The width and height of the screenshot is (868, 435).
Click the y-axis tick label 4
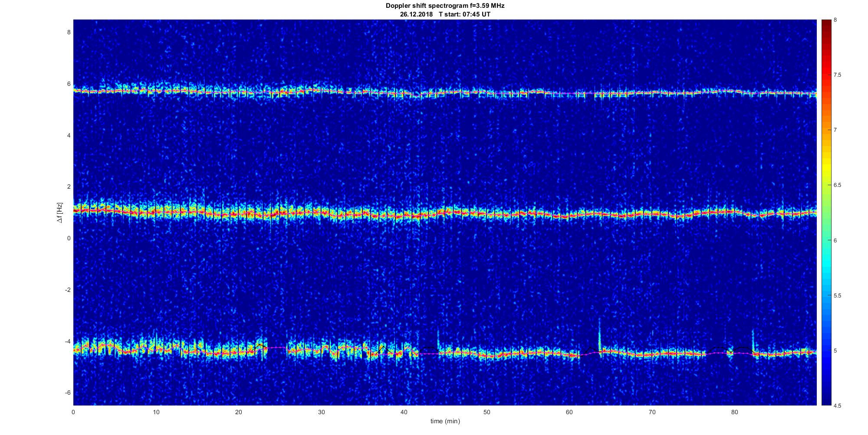click(x=69, y=135)
